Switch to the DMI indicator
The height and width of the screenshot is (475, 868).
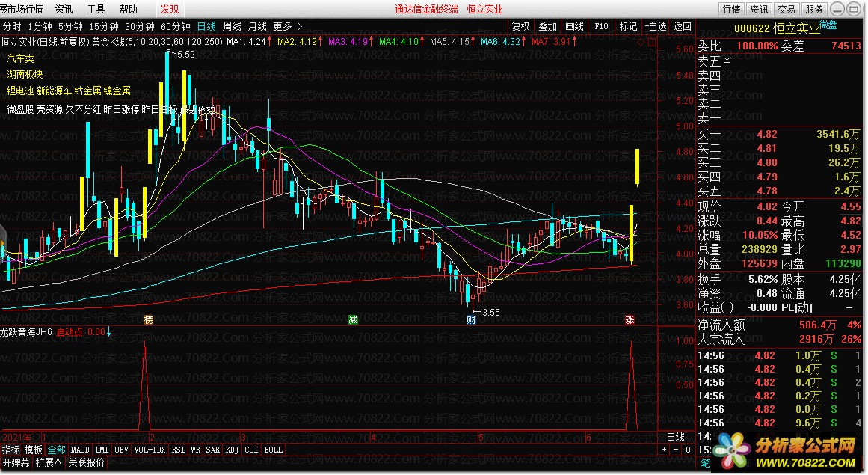(x=102, y=450)
